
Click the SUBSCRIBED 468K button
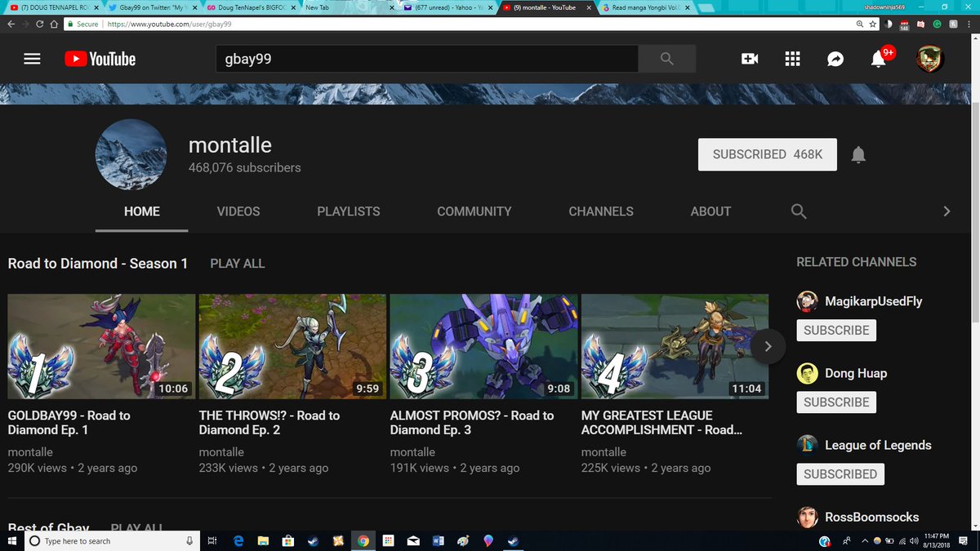coord(768,154)
